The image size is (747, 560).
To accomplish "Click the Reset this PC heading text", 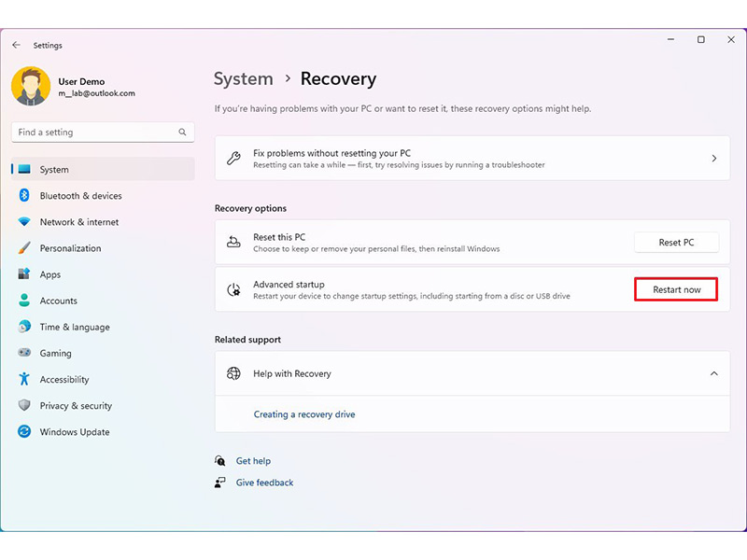I will click(279, 237).
